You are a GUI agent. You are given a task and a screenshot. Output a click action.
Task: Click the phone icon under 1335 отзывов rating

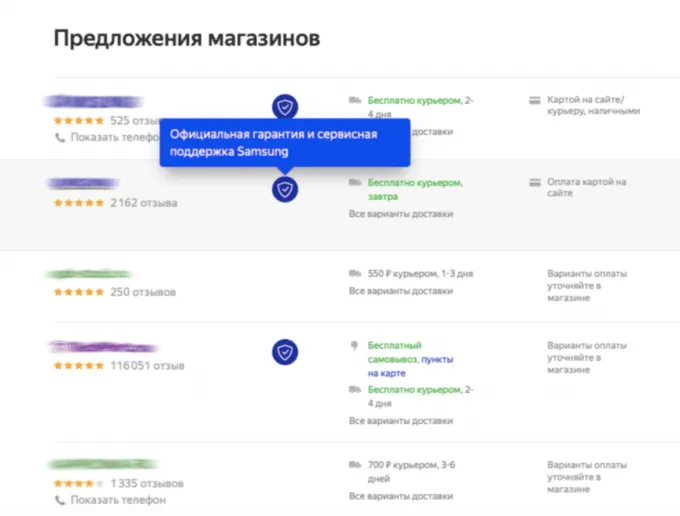tap(58, 499)
